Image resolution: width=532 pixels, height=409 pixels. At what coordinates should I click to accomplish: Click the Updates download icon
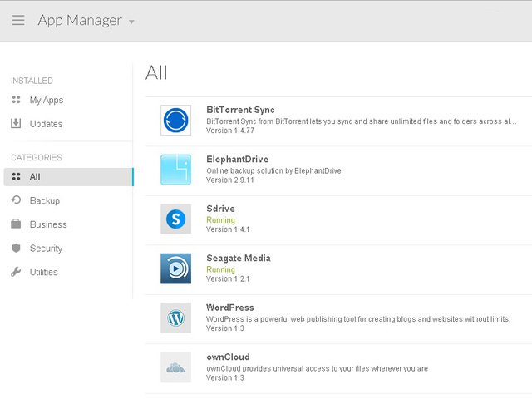tap(16, 124)
